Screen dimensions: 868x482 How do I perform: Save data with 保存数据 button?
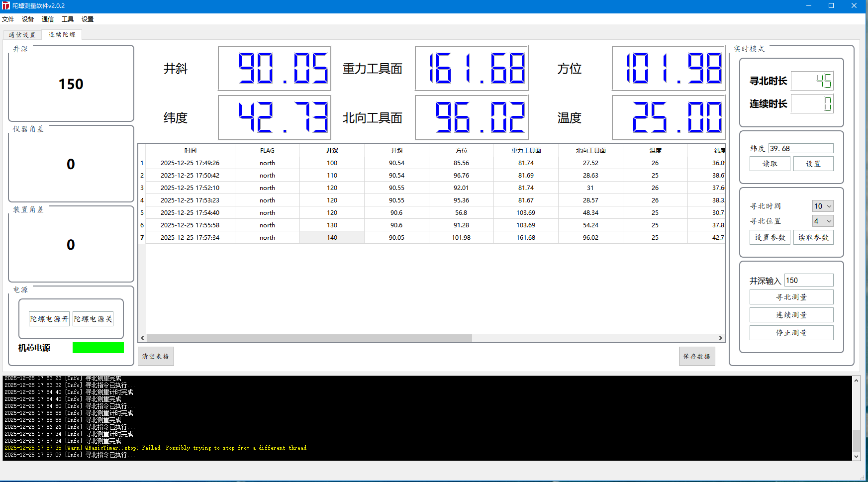point(697,356)
